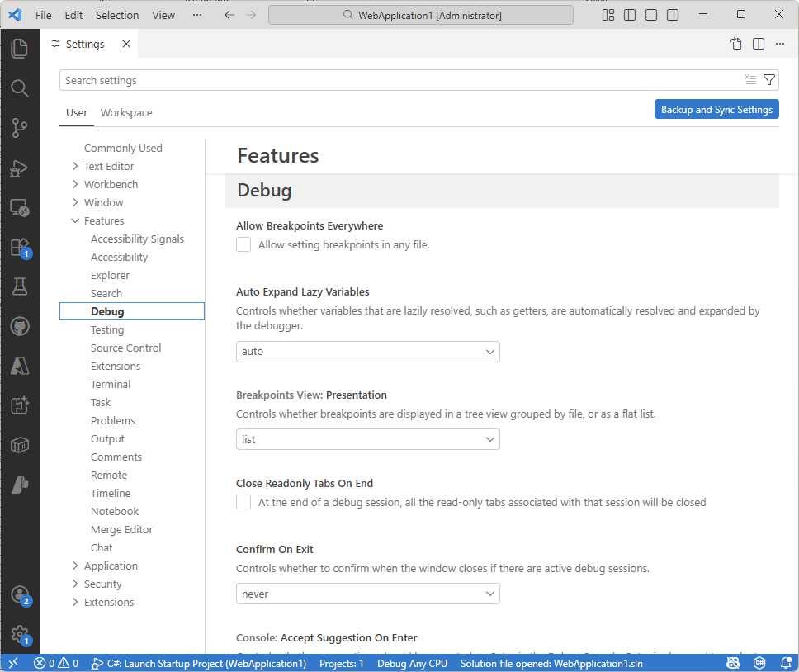The height and width of the screenshot is (672, 799).
Task: Open the File menu
Action: pos(43,16)
